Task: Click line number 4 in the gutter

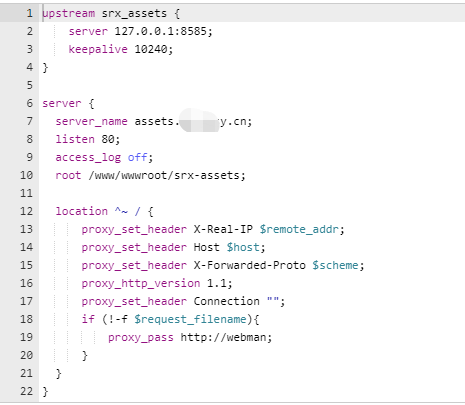Action: click(30, 67)
